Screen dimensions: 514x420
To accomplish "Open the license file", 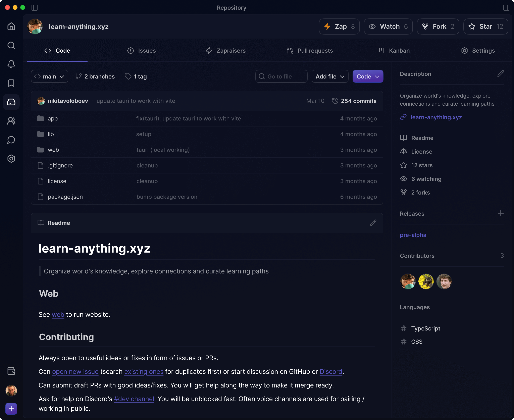I will pyautogui.click(x=57, y=181).
